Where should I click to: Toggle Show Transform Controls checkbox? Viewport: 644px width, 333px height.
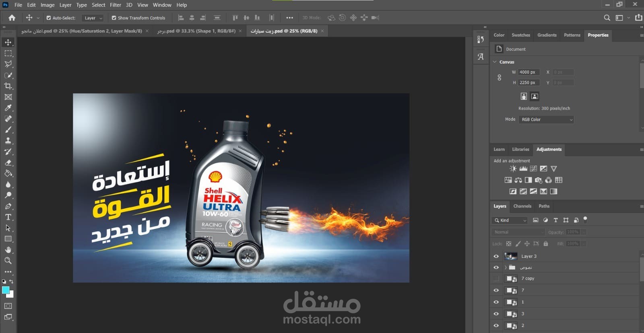tap(114, 18)
